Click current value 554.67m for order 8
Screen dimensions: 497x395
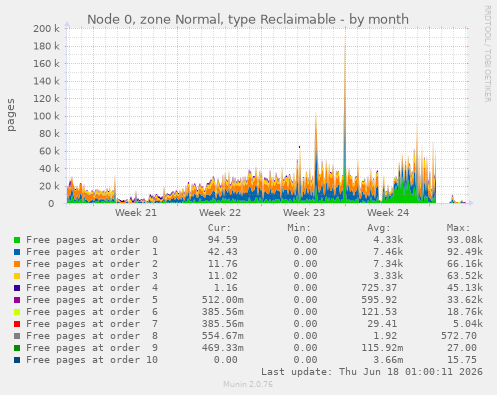point(223,336)
